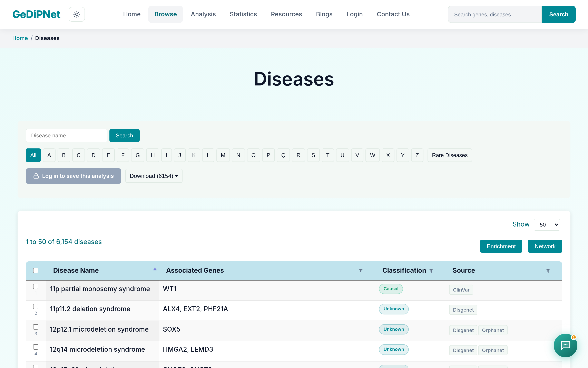Go to the Login page
The width and height of the screenshot is (588, 368).
(354, 14)
